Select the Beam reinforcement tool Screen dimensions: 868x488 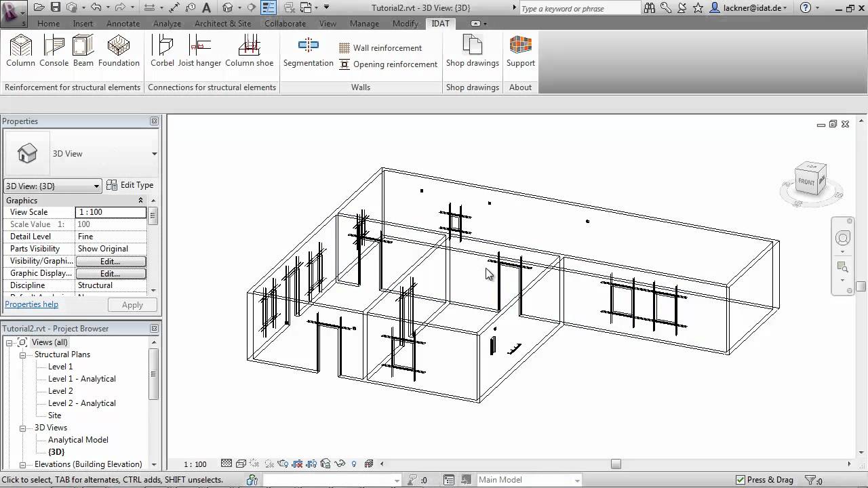tap(83, 52)
